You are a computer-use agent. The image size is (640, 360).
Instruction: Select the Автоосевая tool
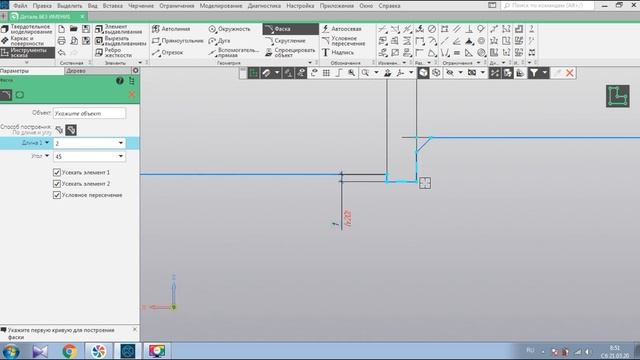(342, 29)
